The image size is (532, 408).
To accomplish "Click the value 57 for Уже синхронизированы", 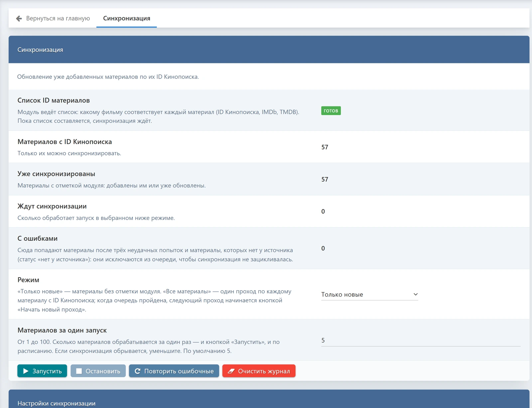I will pos(325,179).
